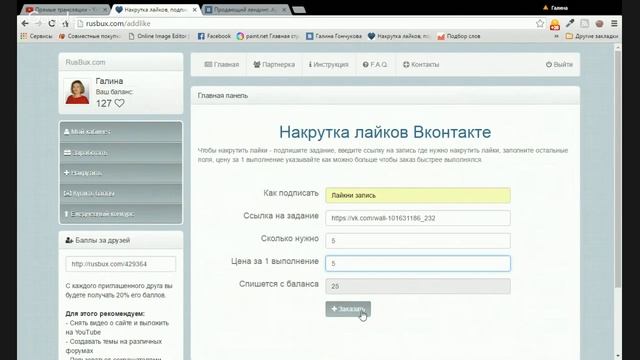Click the Цена за 1 выполнение field
The width and height of the screenshot is (640, 360).
tap(418, 264)
